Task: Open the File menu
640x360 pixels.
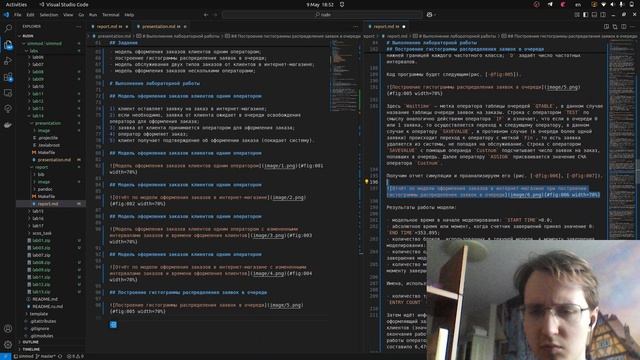Action: (18, 15)
